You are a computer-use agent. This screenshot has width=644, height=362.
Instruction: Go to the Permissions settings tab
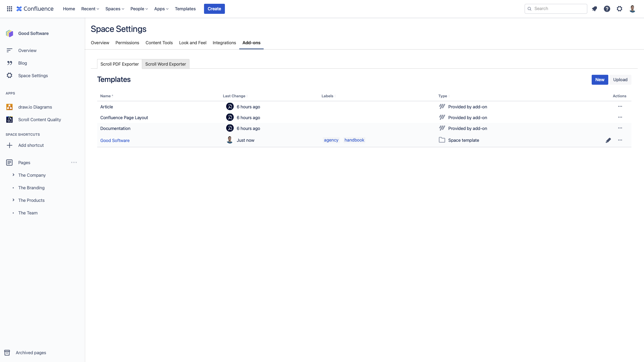coord(127,43)
